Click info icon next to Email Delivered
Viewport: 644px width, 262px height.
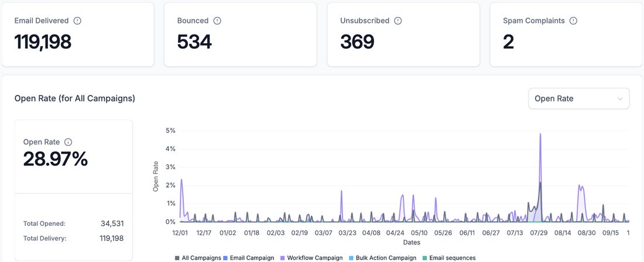point(77,21)
